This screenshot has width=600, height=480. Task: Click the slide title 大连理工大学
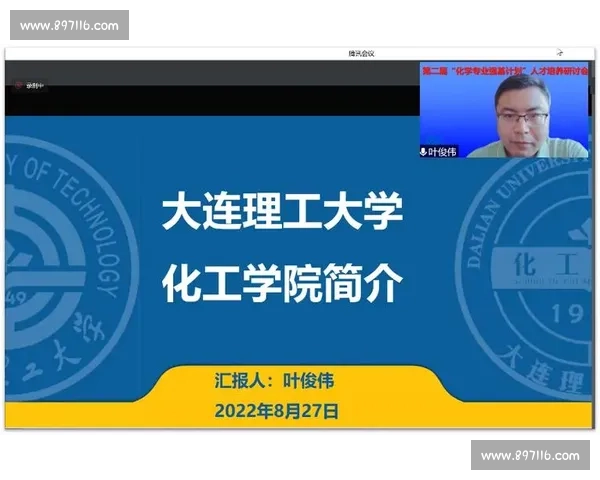[x=282, y=212]
